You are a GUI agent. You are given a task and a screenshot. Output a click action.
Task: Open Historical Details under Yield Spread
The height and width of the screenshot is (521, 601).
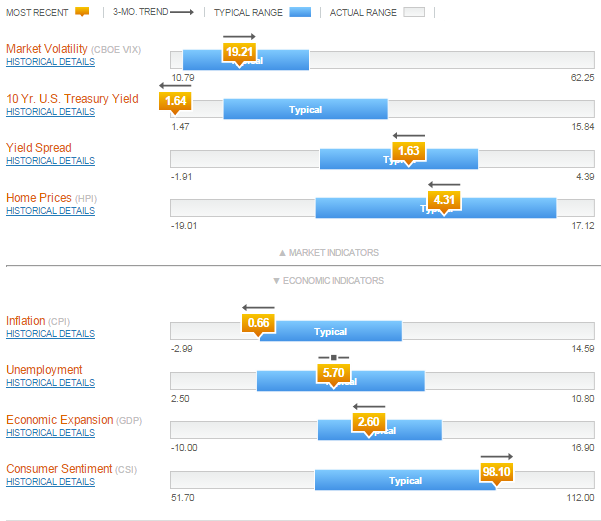pyautogui.click(x=50, y=161)
